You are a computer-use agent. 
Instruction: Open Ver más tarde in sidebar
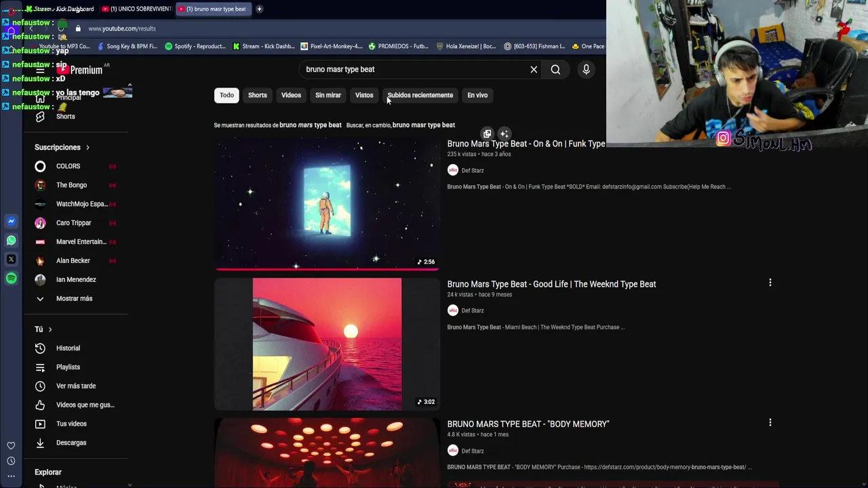click(x=75, y=386)
